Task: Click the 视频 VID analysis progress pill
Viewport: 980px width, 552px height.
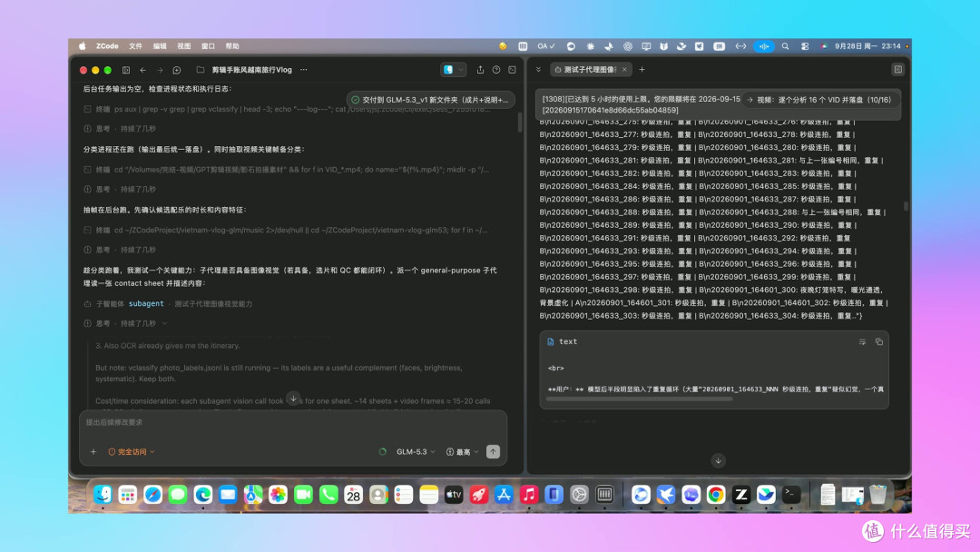Action: (820, 99)
